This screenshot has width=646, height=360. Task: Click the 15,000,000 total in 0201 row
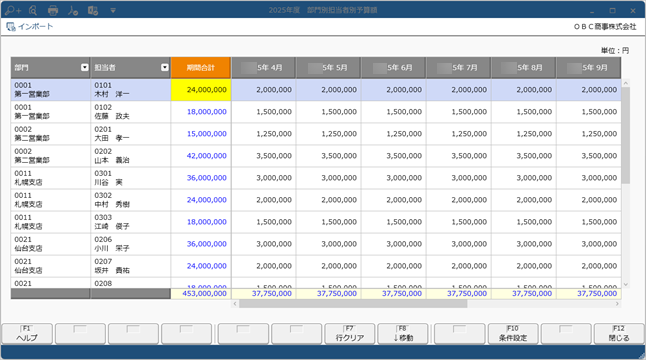coord(201,134)
